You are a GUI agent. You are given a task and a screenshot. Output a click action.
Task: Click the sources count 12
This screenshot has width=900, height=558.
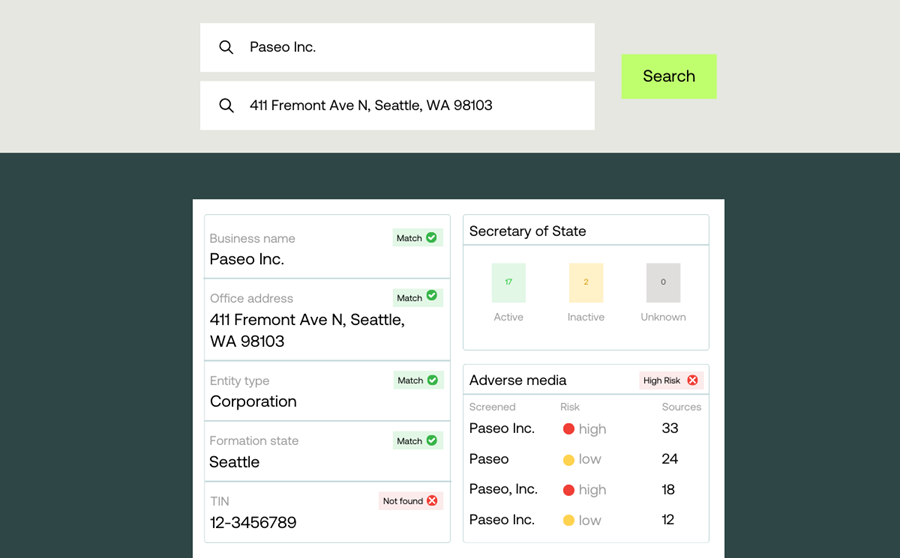point(668,520)
